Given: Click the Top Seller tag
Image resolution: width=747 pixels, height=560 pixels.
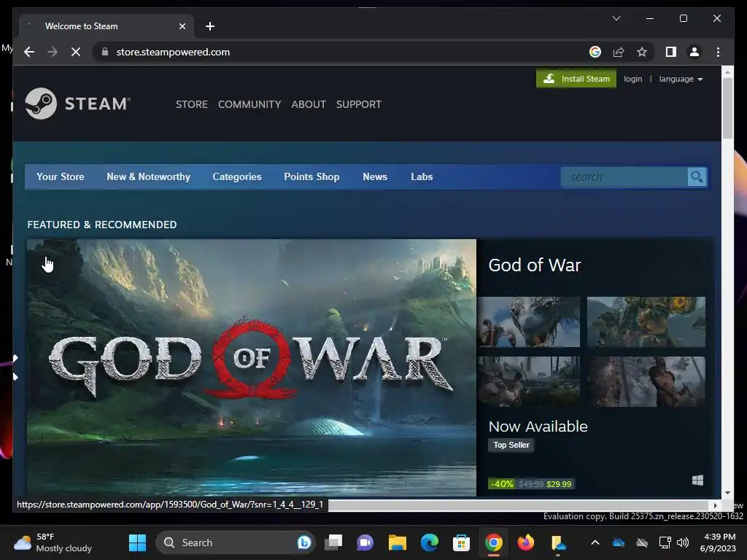Looking at the screenshot, I should (511, 445).
